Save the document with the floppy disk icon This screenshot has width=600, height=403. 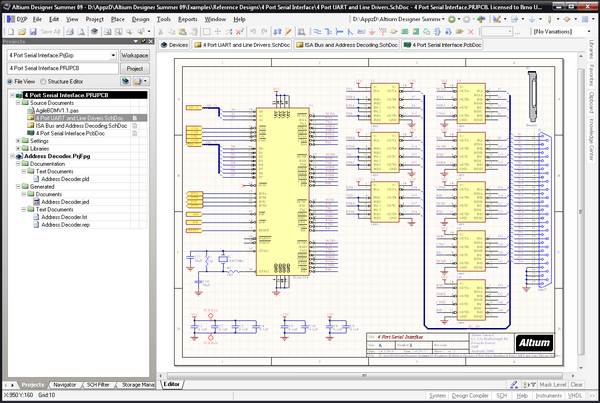tap(33, 32)
